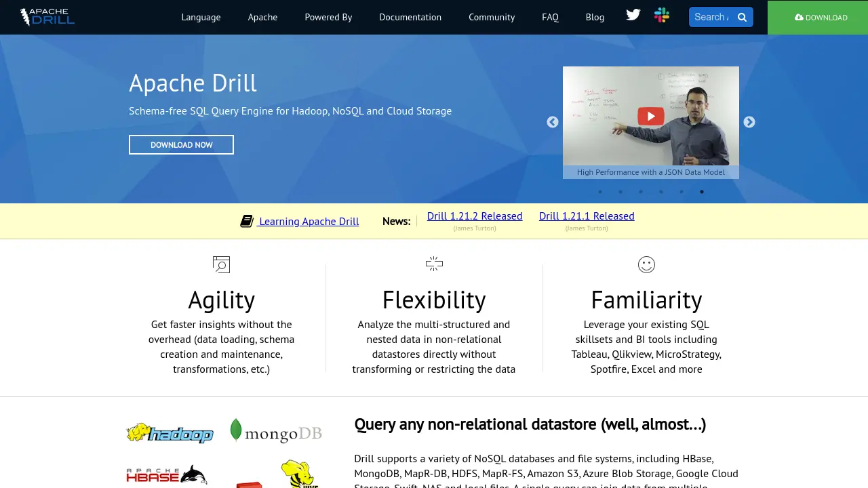
Task: Open the Twitter bird icon
Action: [633, 15]
